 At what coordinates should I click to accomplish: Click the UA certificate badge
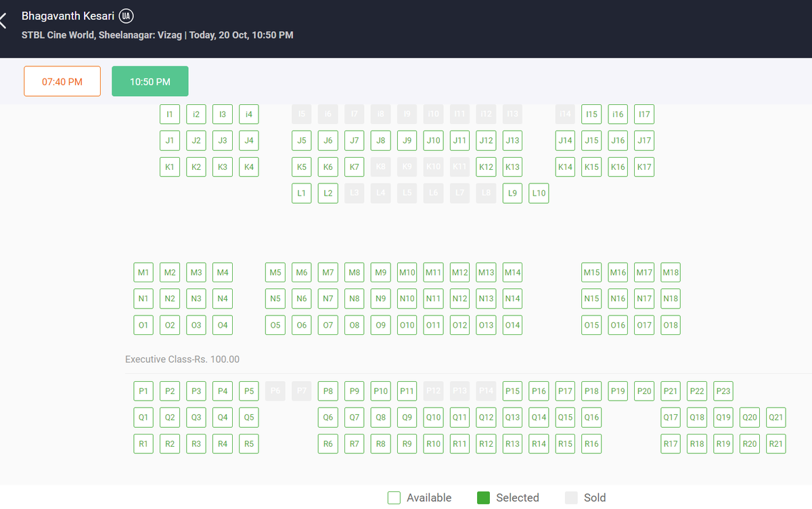tap(126, 16)
